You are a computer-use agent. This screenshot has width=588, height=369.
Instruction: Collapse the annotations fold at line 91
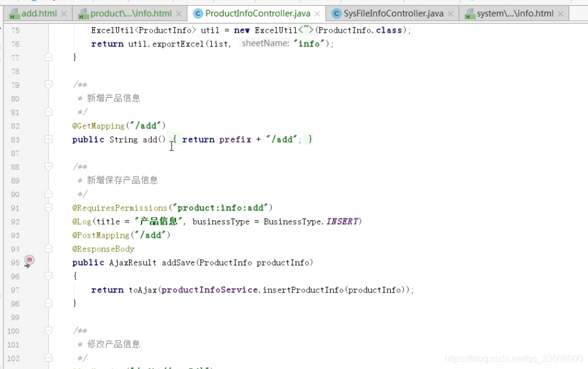coord(48,208)
